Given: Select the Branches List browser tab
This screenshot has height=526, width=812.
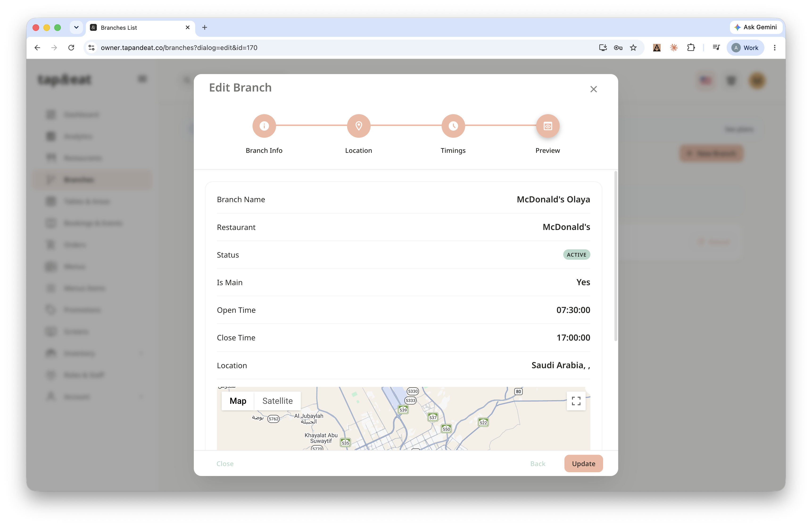Looking at the screenshot, I should pyautogui.click(x=140, y=28).
